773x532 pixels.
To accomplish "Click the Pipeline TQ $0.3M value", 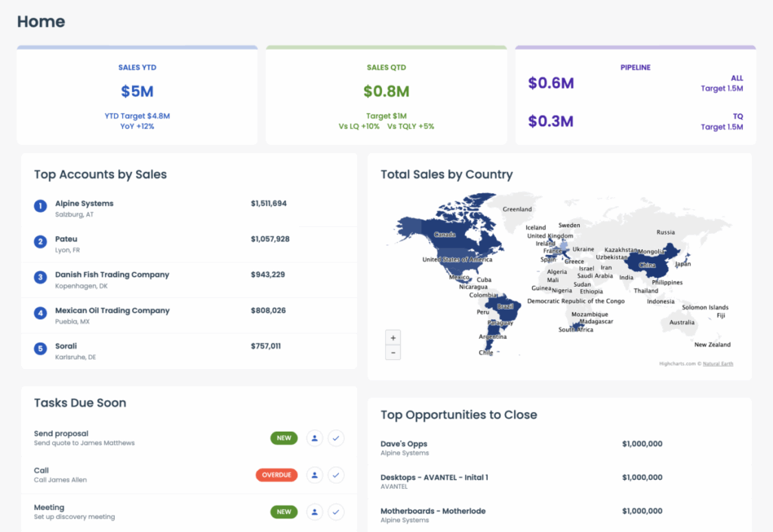I will [x=550, y=121].
